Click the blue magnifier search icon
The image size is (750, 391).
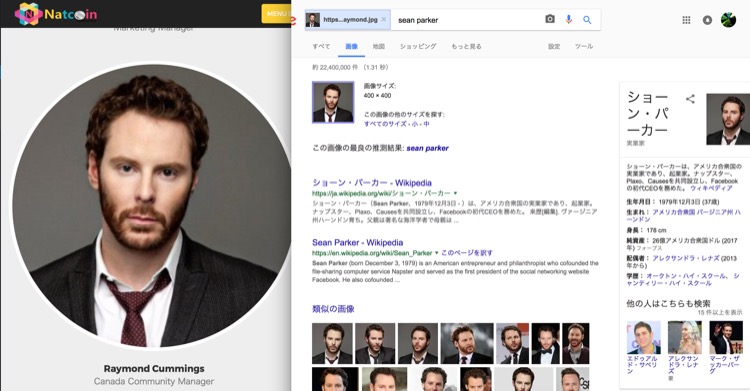[x=587, y=20]
